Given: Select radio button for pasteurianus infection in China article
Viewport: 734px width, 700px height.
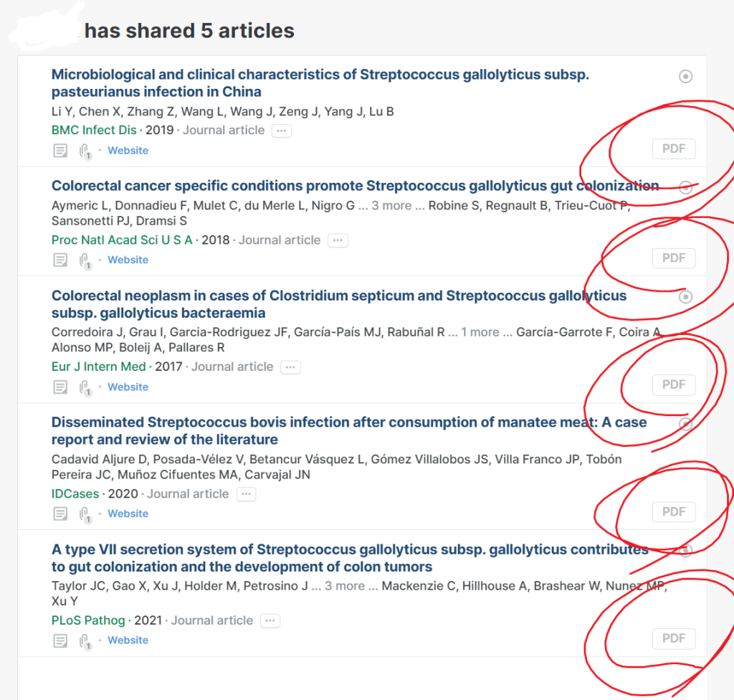Looking at the screenshot, I should click(685, 76).
